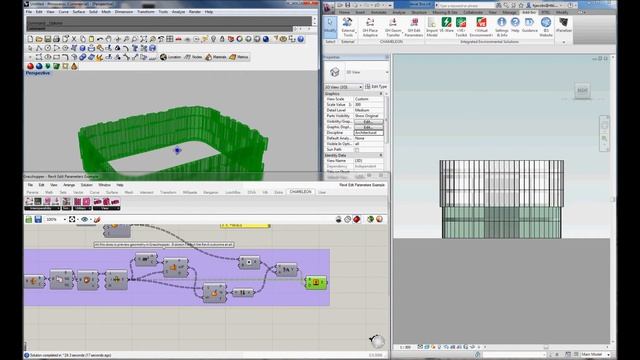This screenshot has width=640, height=360.
Task: Click blue help sphere icon in Rhino toolbar
Action: 301,39
